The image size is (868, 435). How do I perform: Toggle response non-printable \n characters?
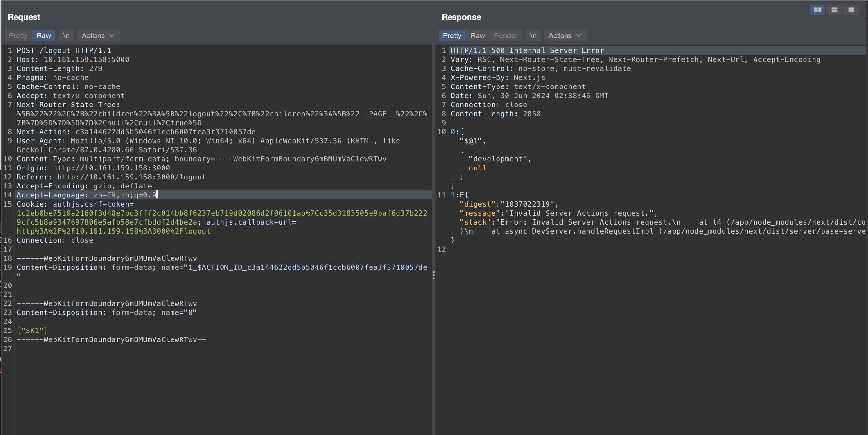coord(533,35)
